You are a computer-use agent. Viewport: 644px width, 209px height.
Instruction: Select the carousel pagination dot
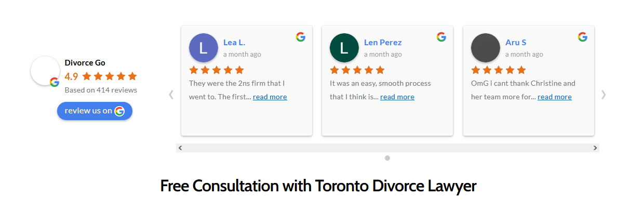click(387, 158)
